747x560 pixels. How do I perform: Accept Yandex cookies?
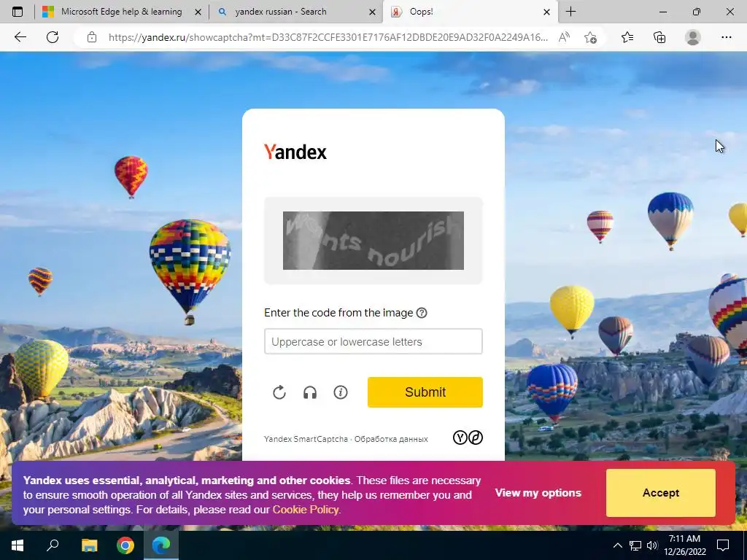[x=661, y=493]
